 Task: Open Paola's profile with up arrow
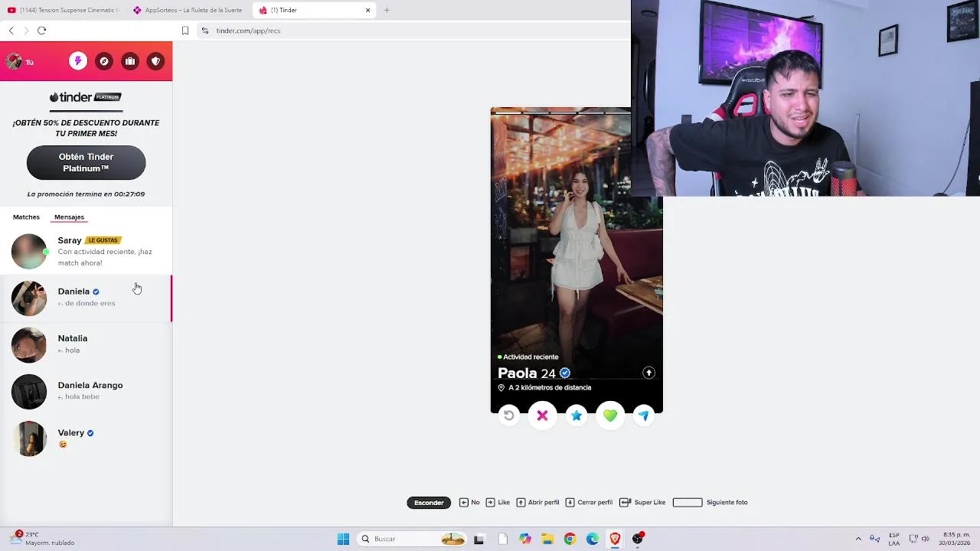pyautogui.click(x=648, y=373)
